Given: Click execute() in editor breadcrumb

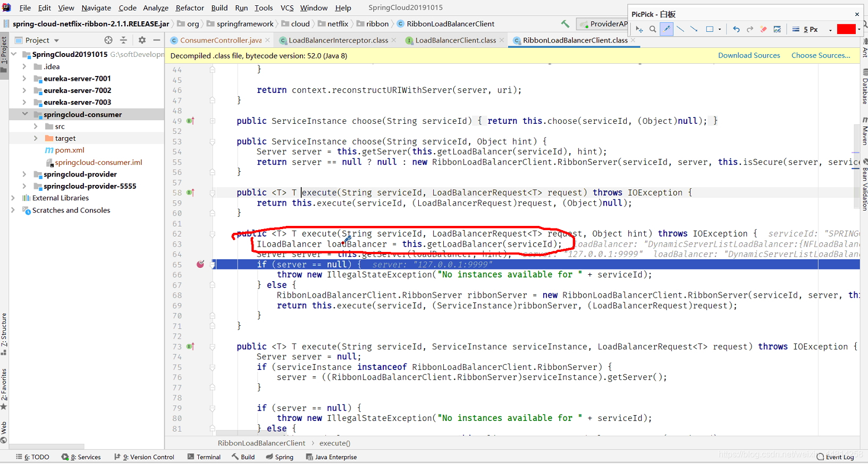Looking at the screenshot, I should 335,443.
